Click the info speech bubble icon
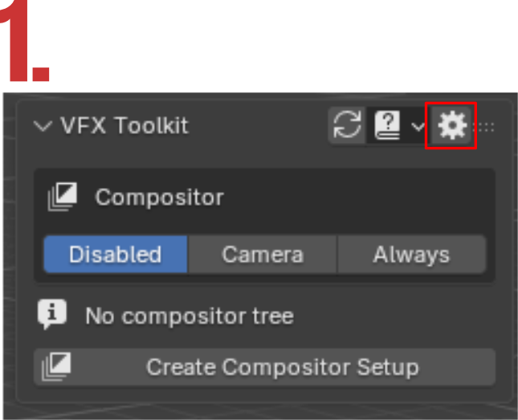 [52, 314]
